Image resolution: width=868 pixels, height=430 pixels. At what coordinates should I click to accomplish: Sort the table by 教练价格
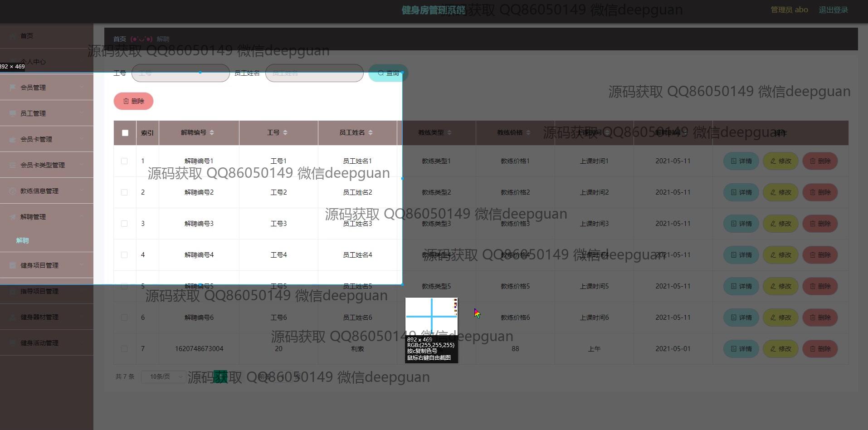[x=528, y=132]
